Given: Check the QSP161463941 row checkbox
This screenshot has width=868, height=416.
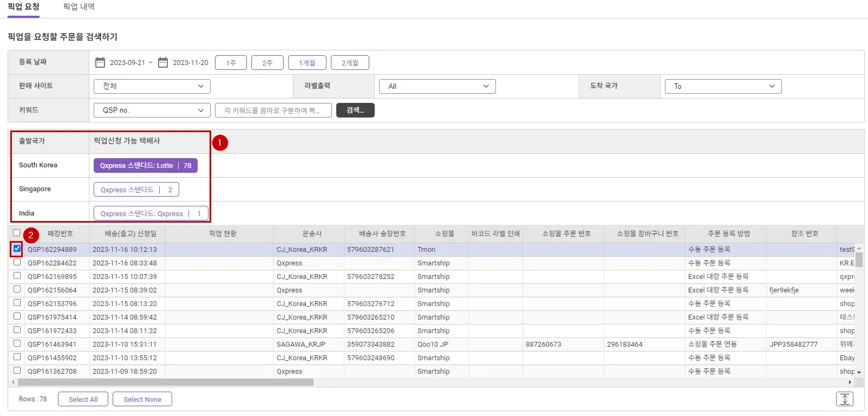Looking at the screenshot, I should pyautogui.click(x=17, y=343).
